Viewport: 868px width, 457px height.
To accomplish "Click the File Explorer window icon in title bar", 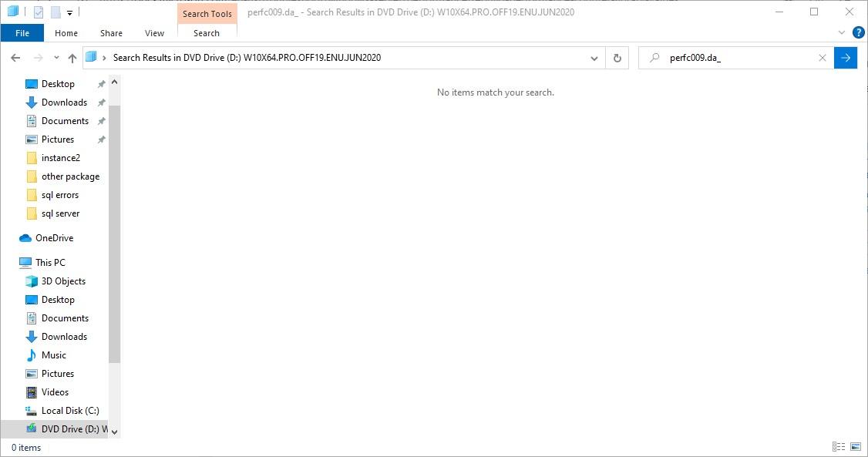I will [13, 11].
